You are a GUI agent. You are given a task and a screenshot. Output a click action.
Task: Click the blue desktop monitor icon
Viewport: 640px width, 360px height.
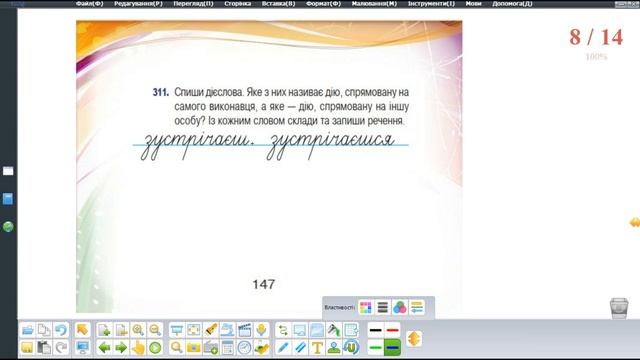[82, 348]
